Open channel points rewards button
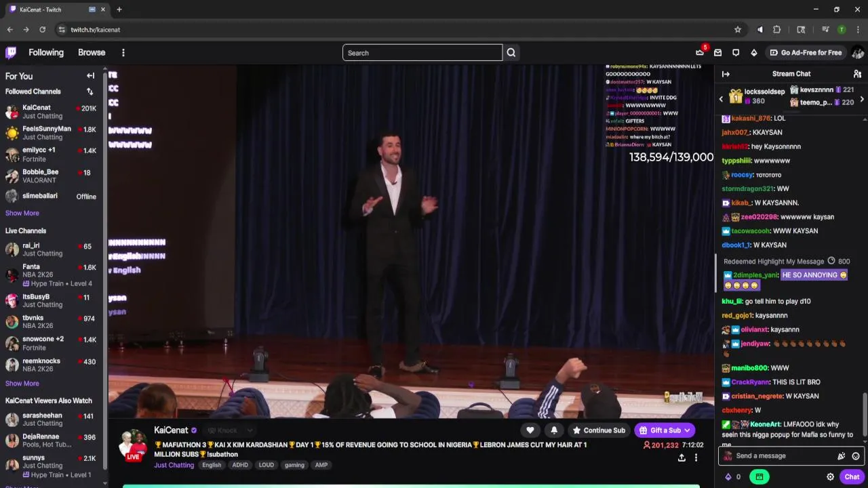 759,476
